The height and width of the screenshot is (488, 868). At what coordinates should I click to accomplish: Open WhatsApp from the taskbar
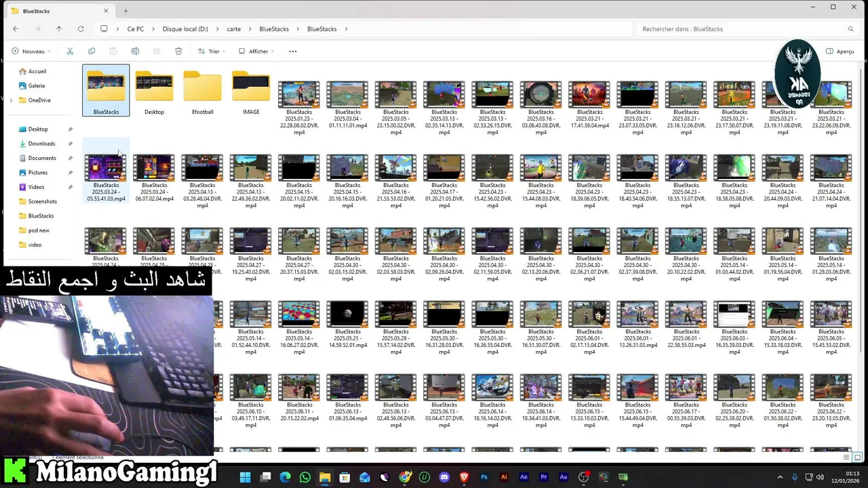point(305,477)
